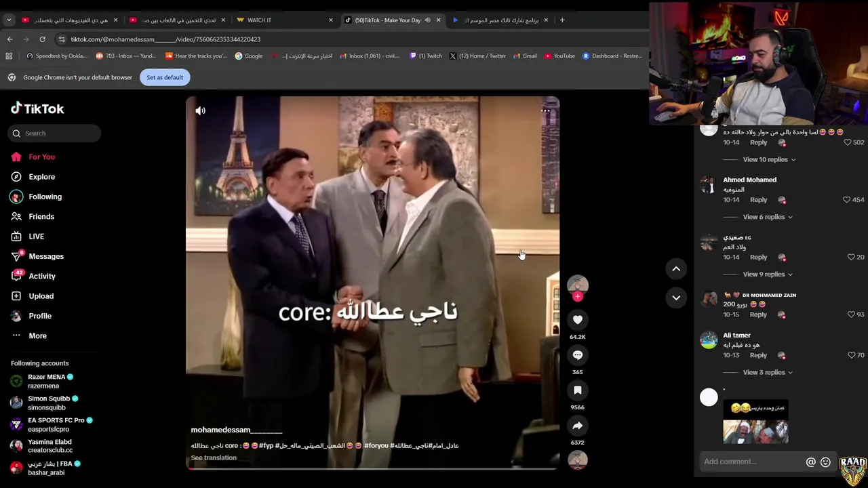Screen dimensions: 868x488
Task: Open the Home / Twitter bookmark
Action: pos(477,56)
